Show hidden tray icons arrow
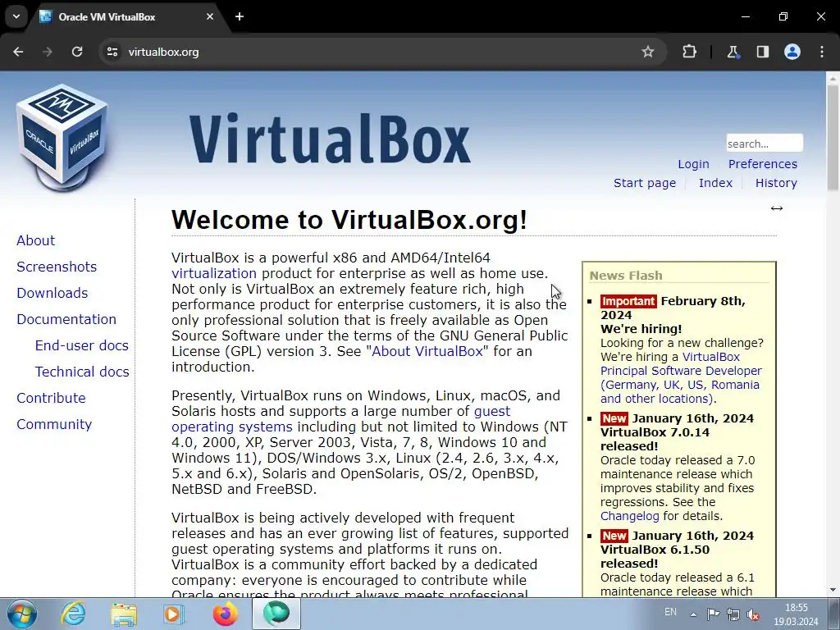Screen dimensions: 840x630 (693, 615)
